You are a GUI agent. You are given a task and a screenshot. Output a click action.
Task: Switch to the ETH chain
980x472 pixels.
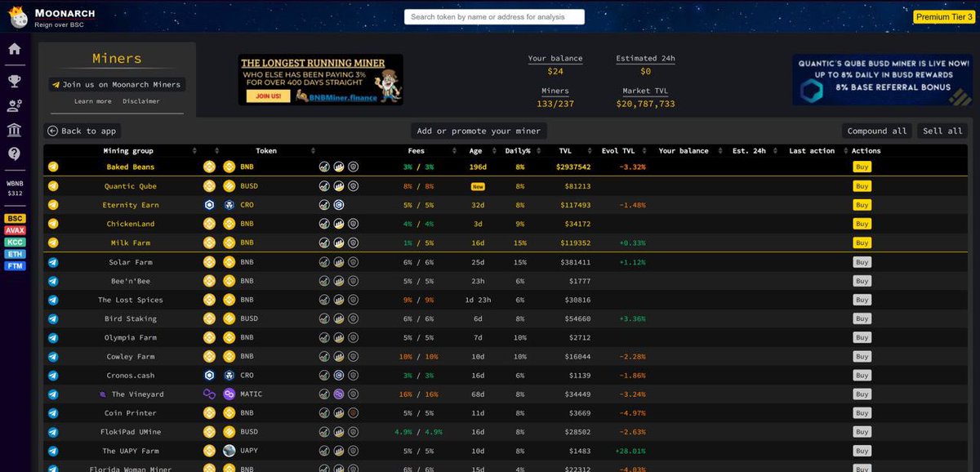point(15,254)
